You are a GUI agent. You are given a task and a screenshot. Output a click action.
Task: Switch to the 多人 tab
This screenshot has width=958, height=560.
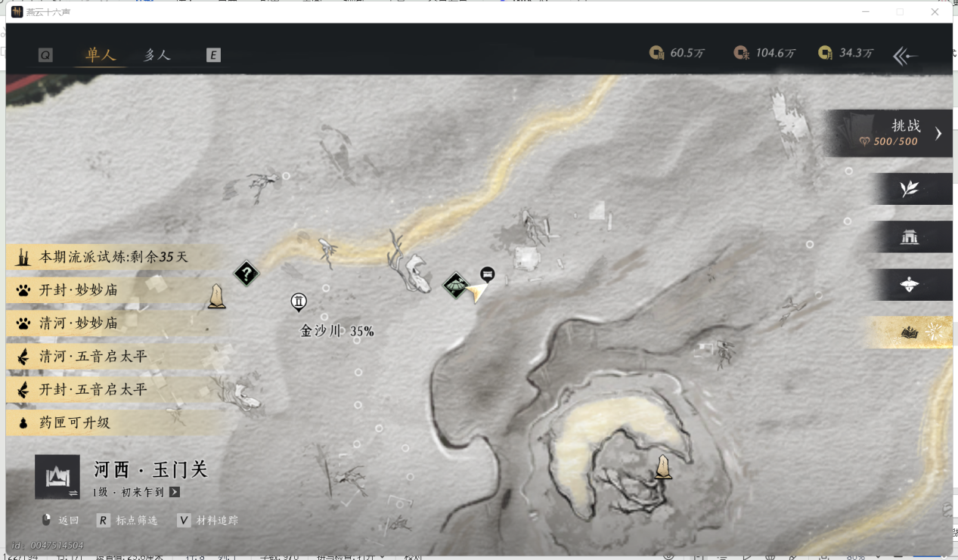[157, 55]
